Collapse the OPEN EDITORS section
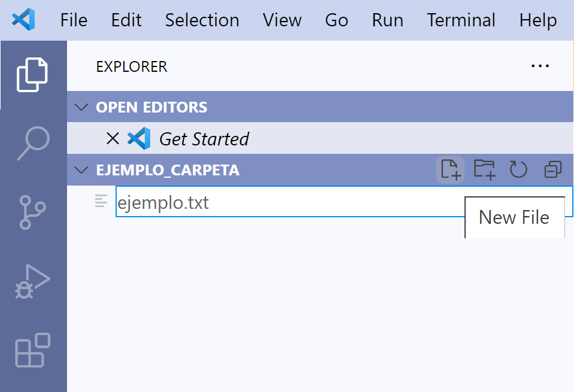Screen dimensions: 574x392 click(80, 108)
